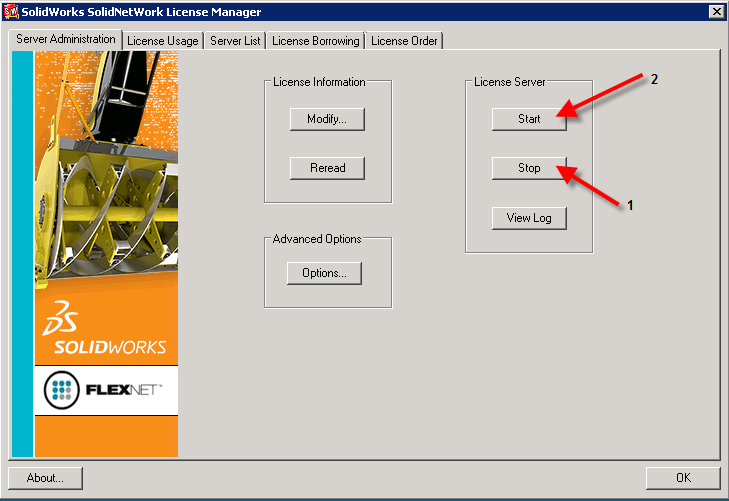
Task: Confirm with the OK button
Action: pos(682,478)
